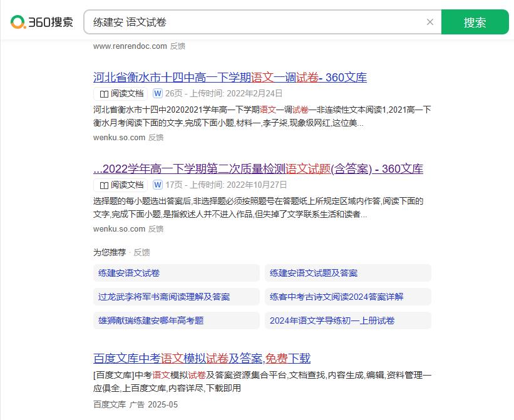Click the green 搜索 button
The image size is (514, 420).
[475, 22]
